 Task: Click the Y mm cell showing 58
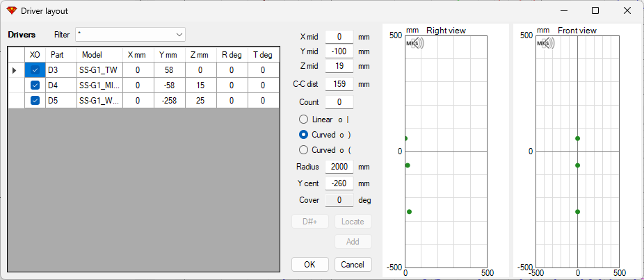(170, 71)
